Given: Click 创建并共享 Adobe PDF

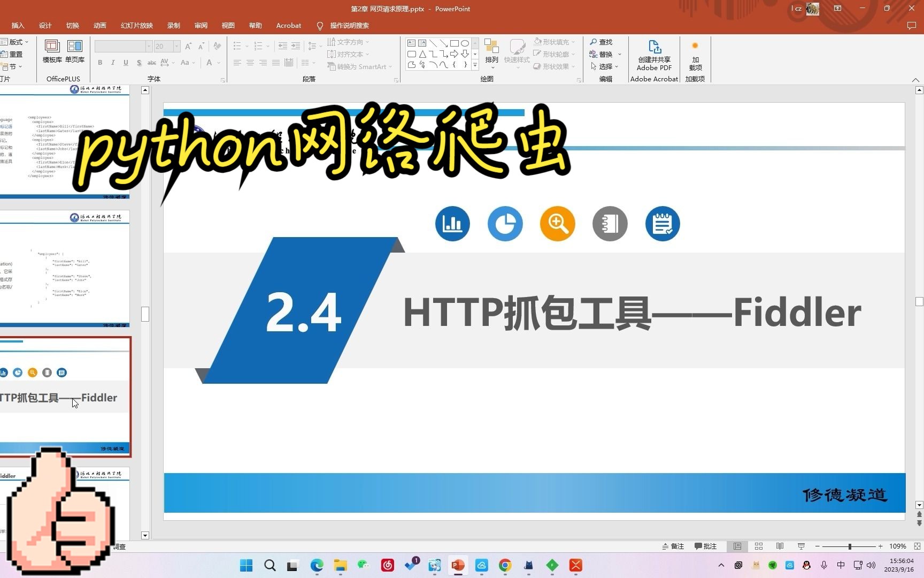Looking at the screenshot, I should [654, 55].
